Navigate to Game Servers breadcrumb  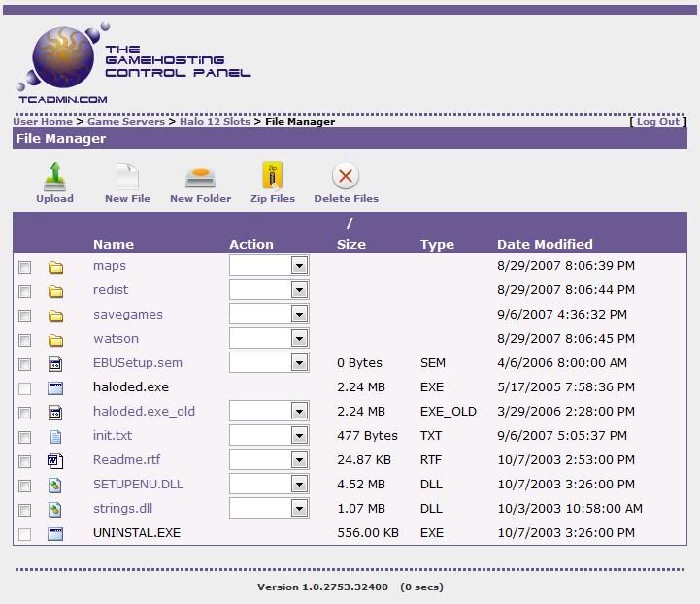126,122
